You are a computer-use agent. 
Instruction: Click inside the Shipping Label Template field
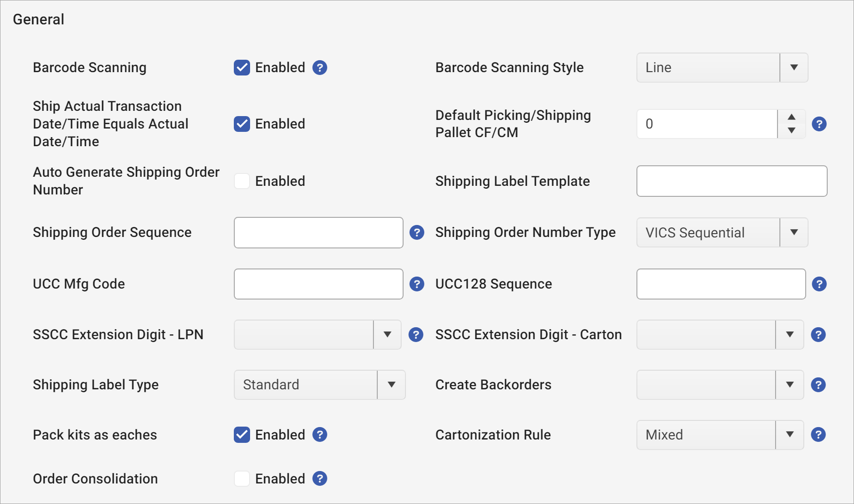pyautogui.click(x=732, y=181)
